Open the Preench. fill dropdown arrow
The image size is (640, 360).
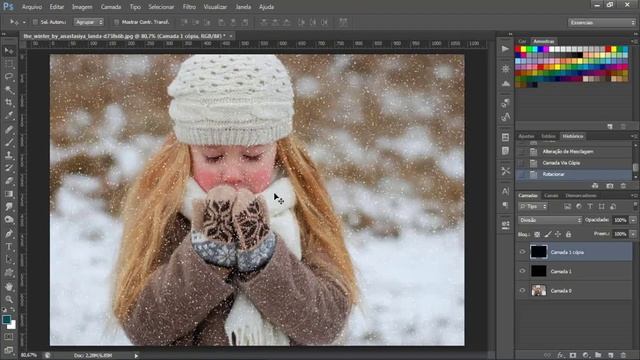point(633,234)
